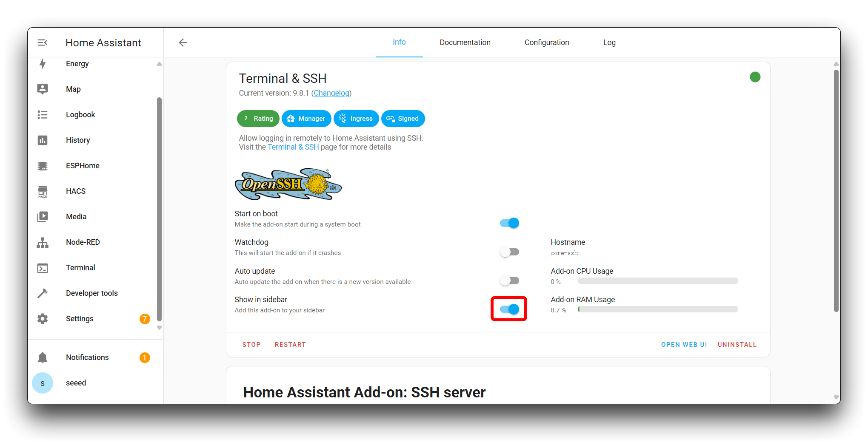Switch to the Log tab
868x445 pixels.
(609, 43)
